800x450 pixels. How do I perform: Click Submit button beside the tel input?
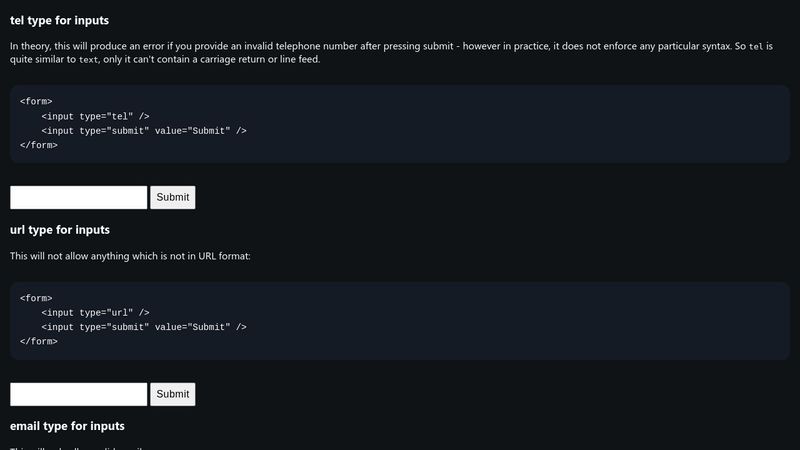[x=173, y=197]
